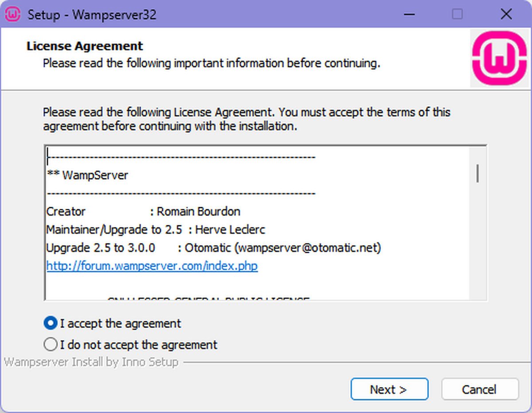Click the license text scrollbar thumb
The width and height of the screenshot is (532, 413).
pos(477,173)
